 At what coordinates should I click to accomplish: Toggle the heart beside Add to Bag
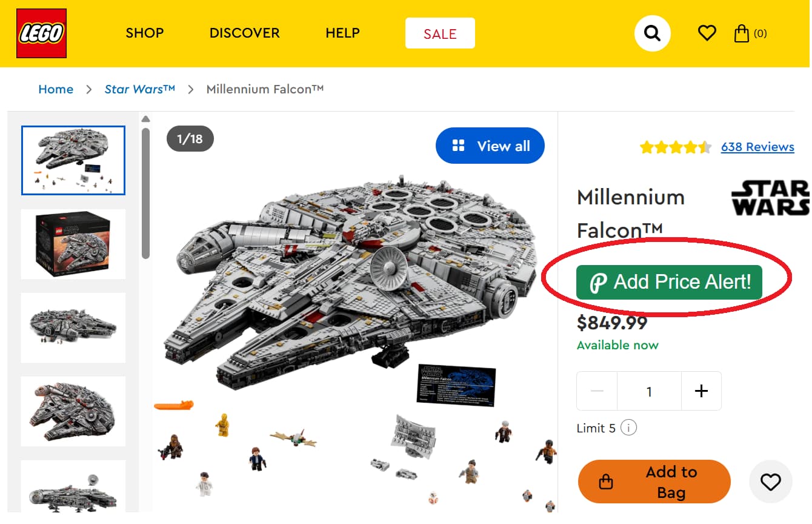(770, 482)
